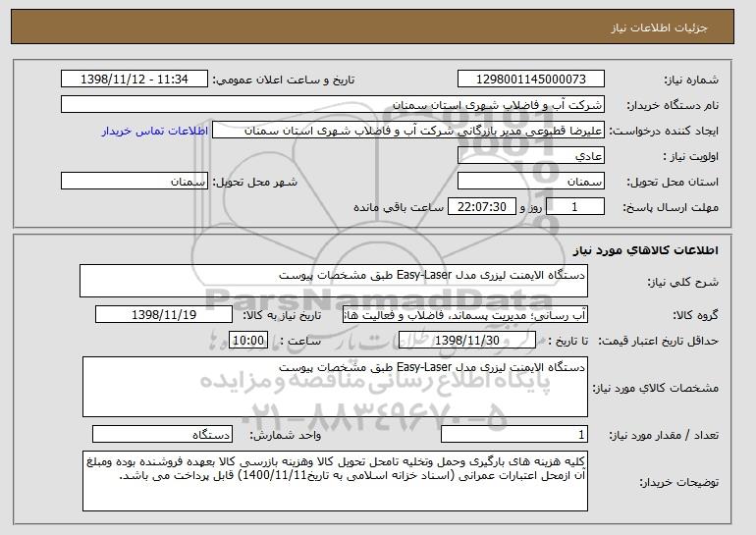The width and height of the screenshot is (756, 535).
Task: Select the label تاریخ و ساعت اعلان عمومی
Action: pyautogui.click(x=284, y=80)
